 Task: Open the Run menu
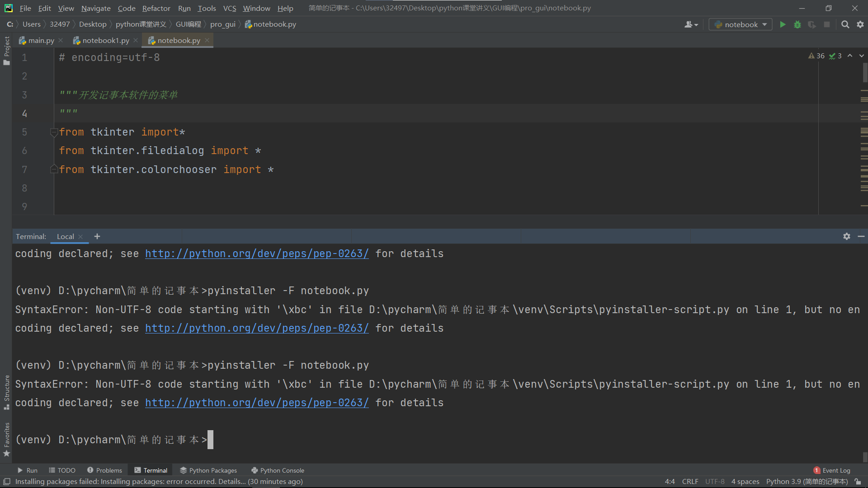(184, 8)
